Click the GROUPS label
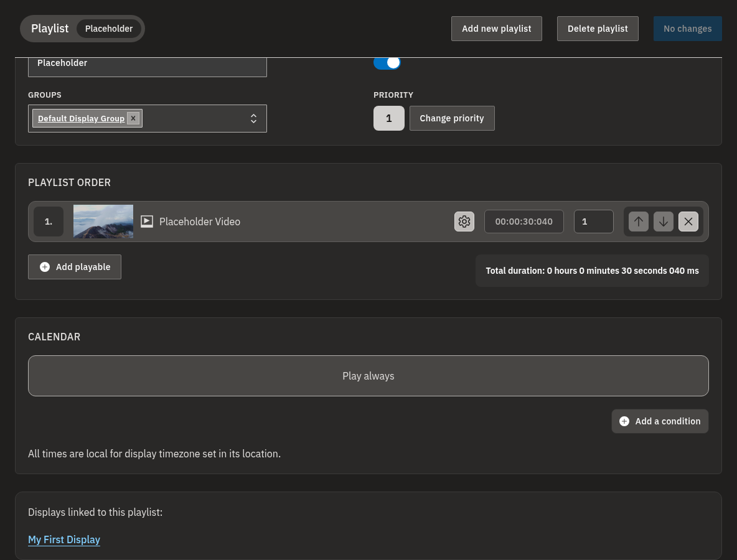The width and height of the screenshot is (737, 560). (x=45, y=95)
